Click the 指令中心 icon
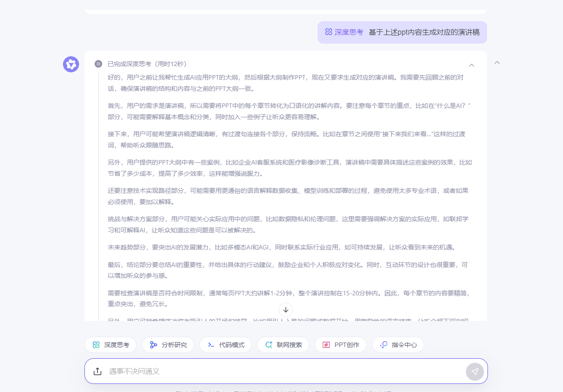This screenshot has width=563, height=392. (x=383, y=344)
